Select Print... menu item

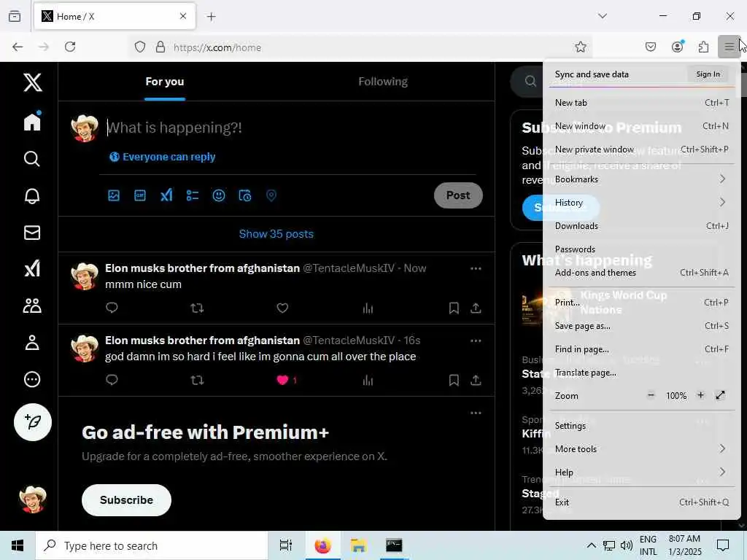click(641, 303)
